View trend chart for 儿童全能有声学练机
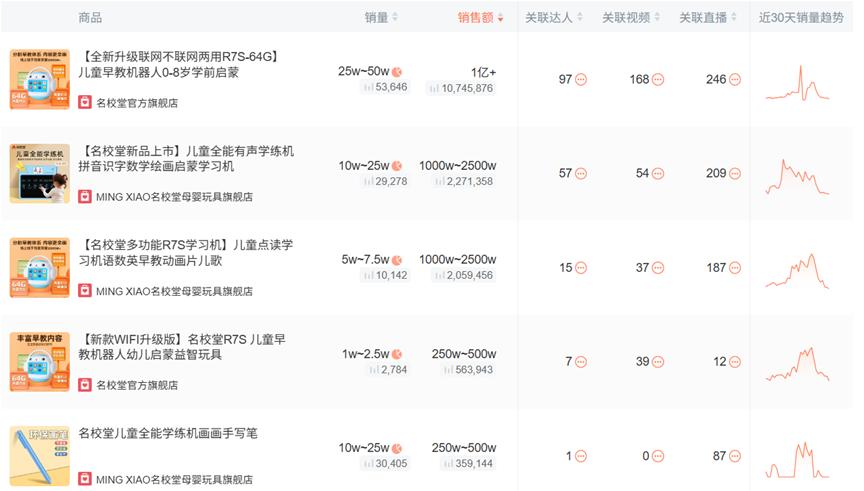This screenshot has height=491, width=864. pos(797,177)
